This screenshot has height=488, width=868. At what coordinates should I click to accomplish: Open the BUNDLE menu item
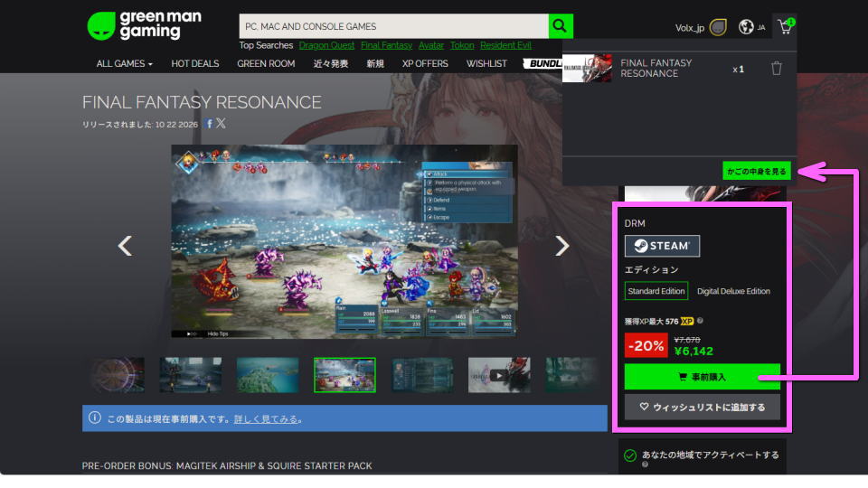543,63
